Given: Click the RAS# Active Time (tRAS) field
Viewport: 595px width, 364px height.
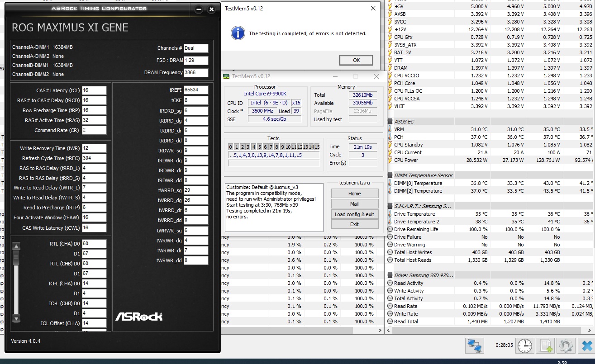Looking at the screenshot, I should pos(94,120).
